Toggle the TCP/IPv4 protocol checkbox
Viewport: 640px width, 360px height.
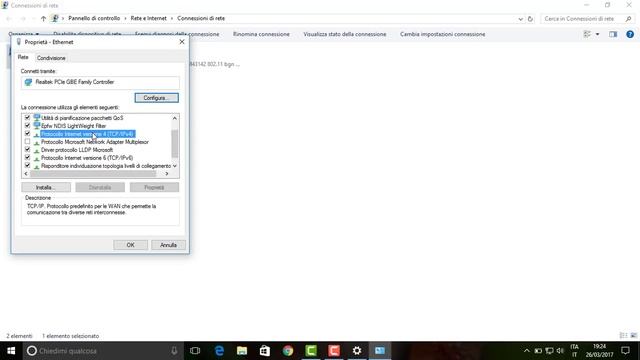coord(27,134)
